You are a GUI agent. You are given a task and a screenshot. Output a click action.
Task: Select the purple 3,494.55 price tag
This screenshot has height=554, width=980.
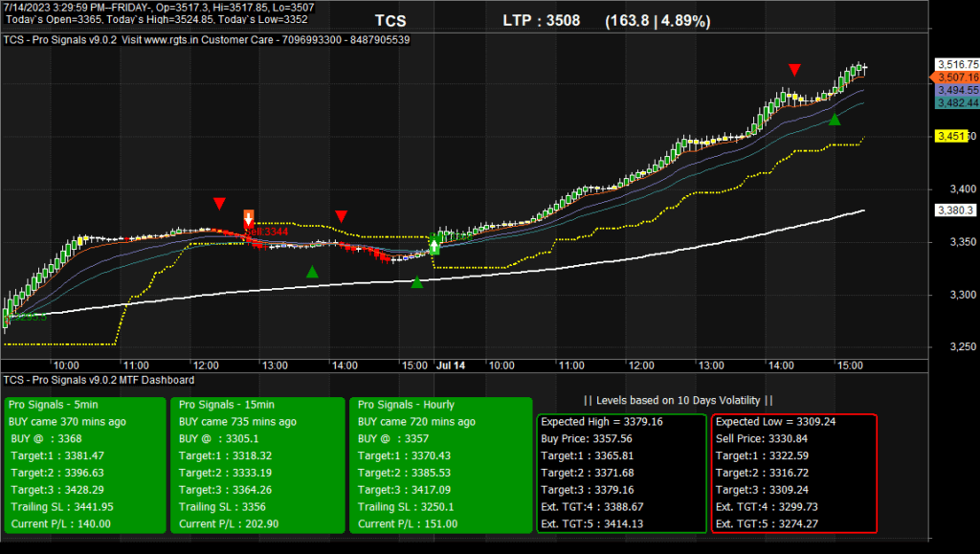(x=957, y=90)
